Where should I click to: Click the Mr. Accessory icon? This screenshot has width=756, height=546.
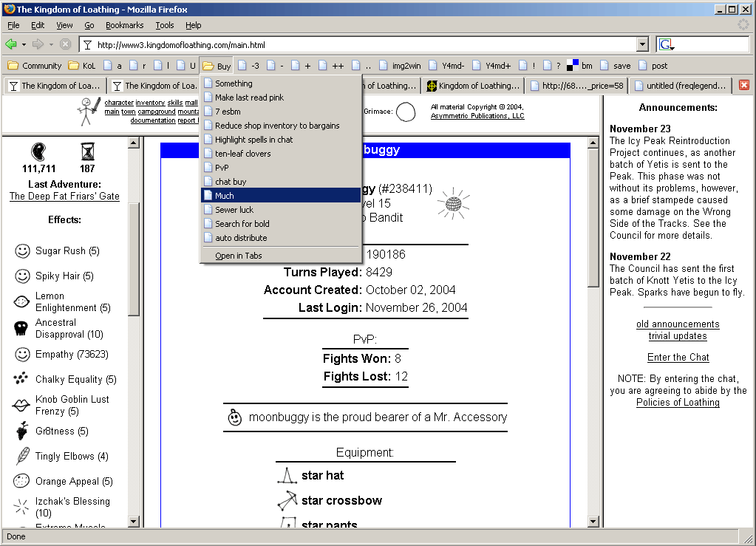235,417
